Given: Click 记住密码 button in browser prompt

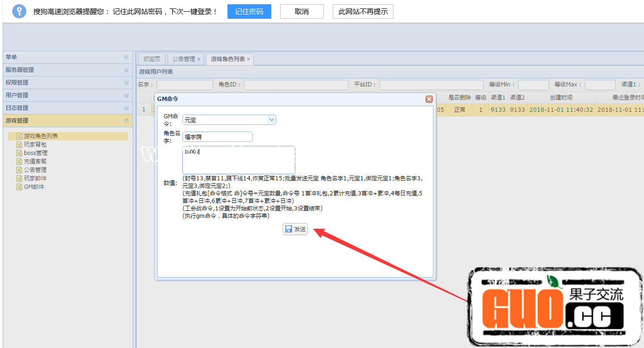Looking at the screenshot, I should pos(249,12).
